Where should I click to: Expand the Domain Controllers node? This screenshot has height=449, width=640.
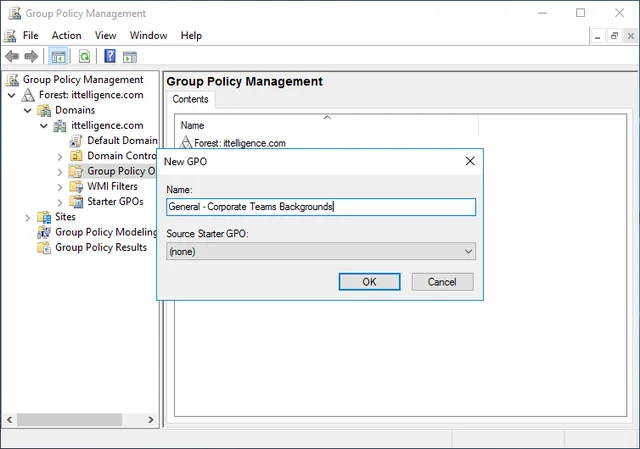[60, 157]
